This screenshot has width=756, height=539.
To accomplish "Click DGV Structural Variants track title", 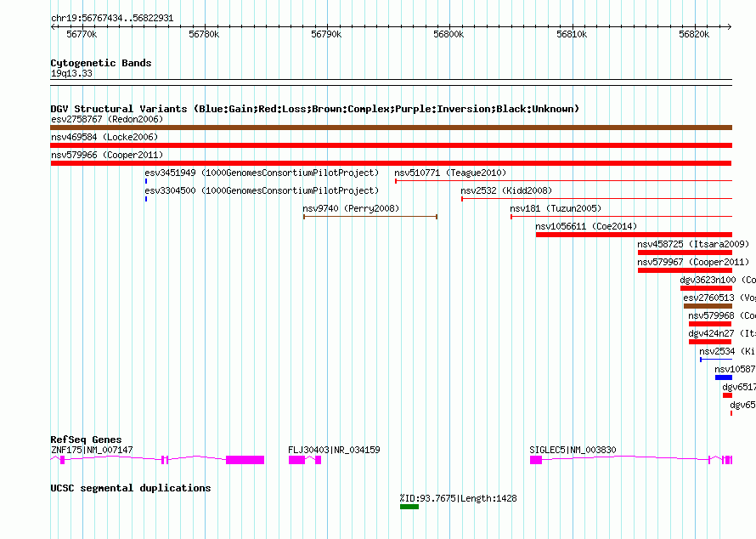I will click(315, 109).
